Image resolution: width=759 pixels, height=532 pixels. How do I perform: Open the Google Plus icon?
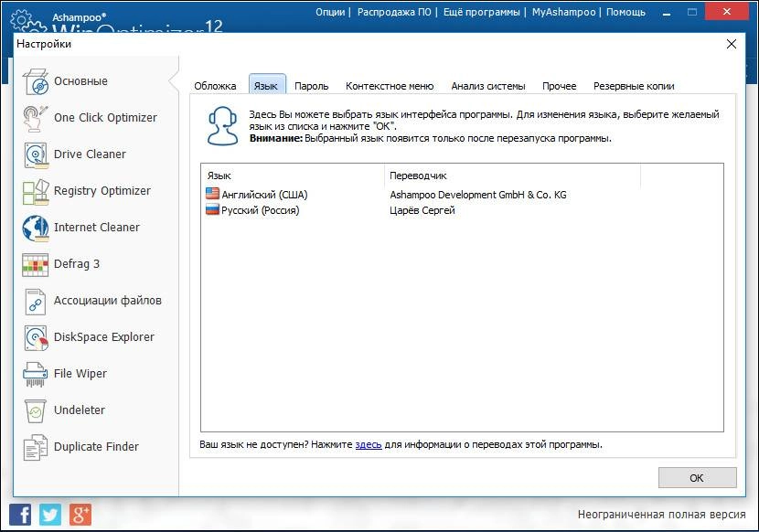[80, 515]
